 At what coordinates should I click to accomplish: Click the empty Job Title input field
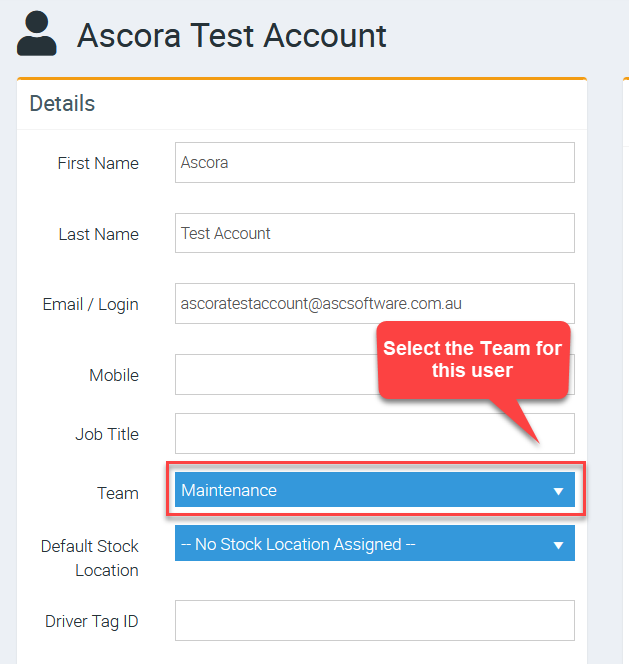click(374, 434)
